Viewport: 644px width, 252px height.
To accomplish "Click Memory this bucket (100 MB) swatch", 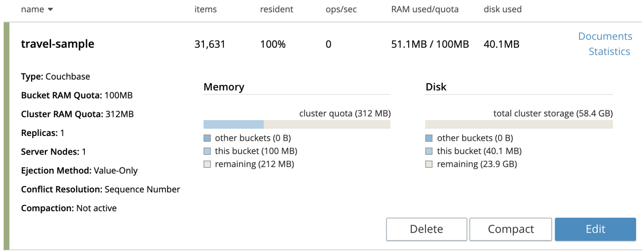I will tap(207, 151).
